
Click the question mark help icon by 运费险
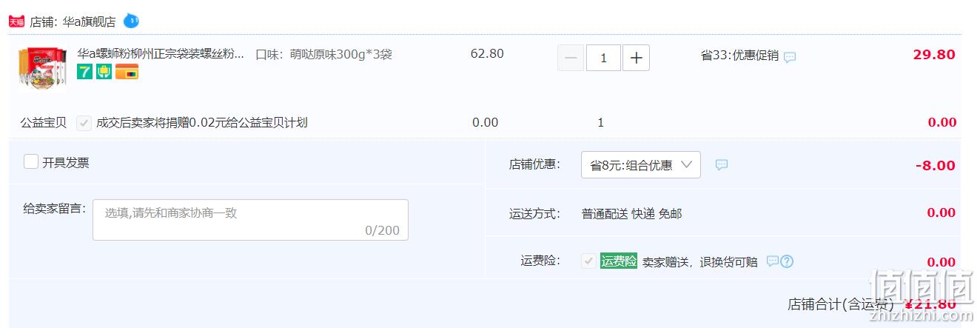(x=787, y=261)
